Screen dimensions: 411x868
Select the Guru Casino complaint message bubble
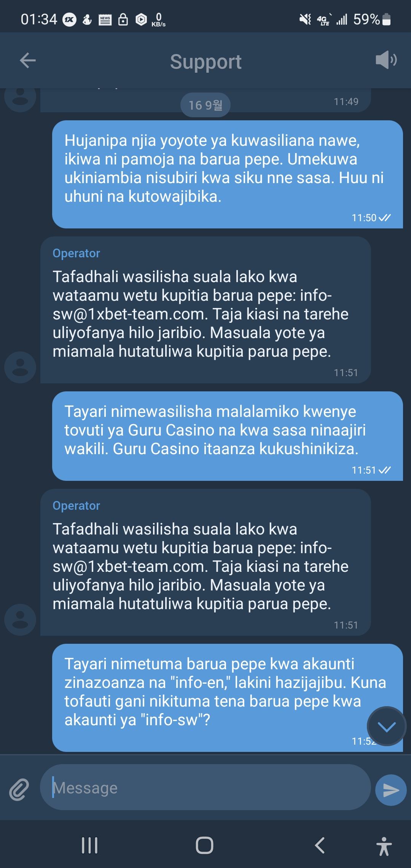point(227,436)
